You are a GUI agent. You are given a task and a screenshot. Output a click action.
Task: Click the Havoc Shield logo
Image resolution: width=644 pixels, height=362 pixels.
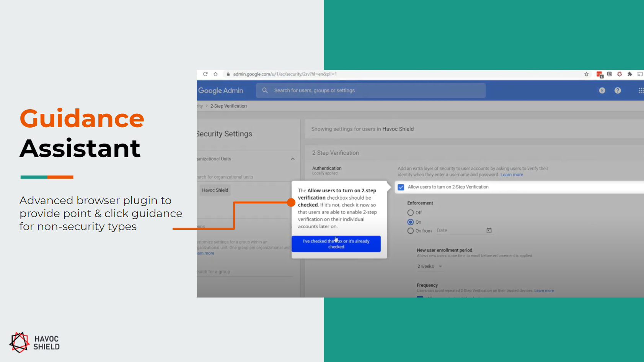coord(34,342)
